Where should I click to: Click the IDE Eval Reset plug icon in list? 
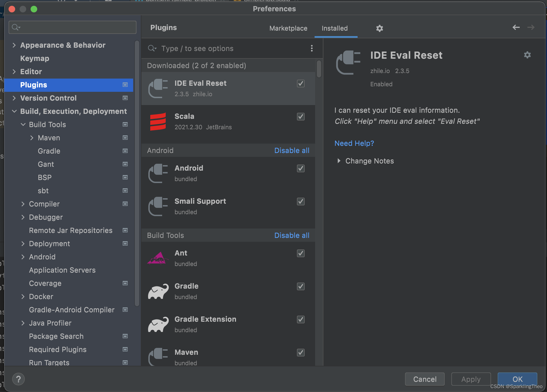tap(158, 88)
